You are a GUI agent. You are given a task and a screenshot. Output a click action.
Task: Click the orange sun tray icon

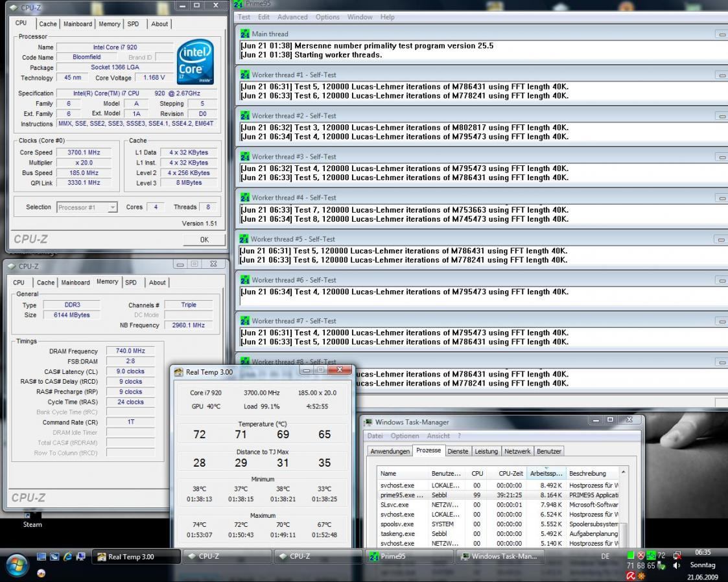(x=641, y=576)
